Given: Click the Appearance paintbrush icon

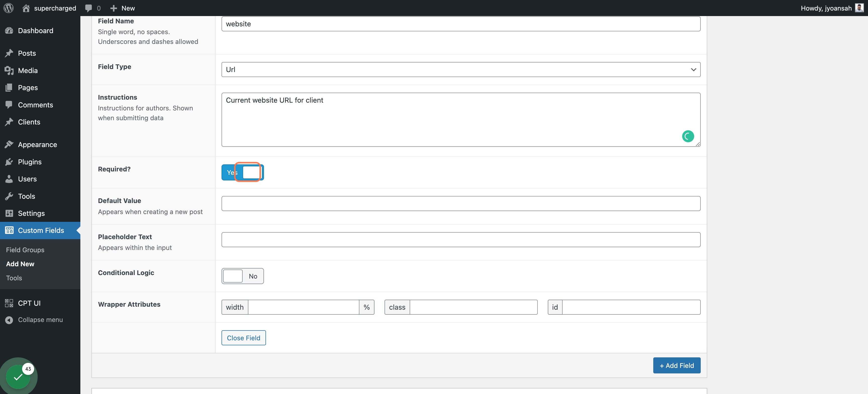Looking at the screenshot, I should [9, 145].
